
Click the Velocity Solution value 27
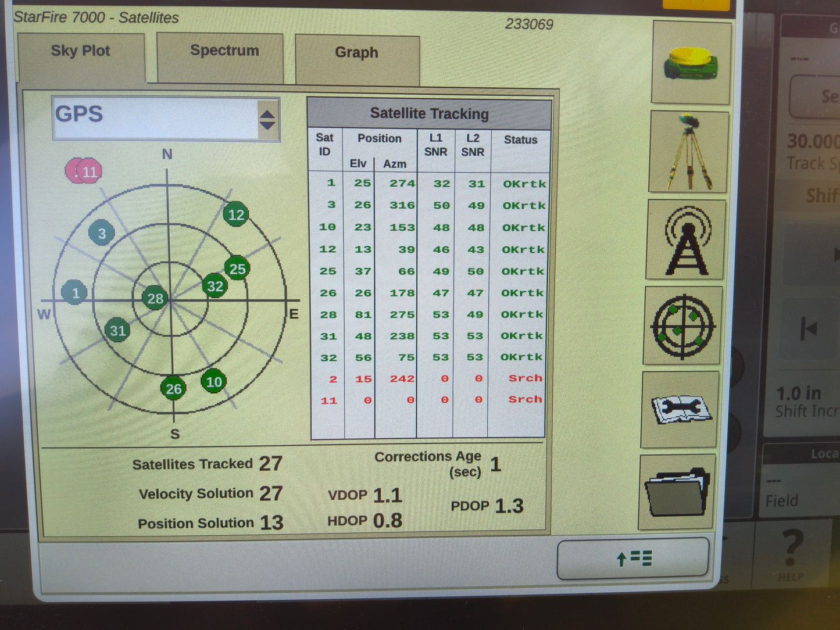coord(271,493)
